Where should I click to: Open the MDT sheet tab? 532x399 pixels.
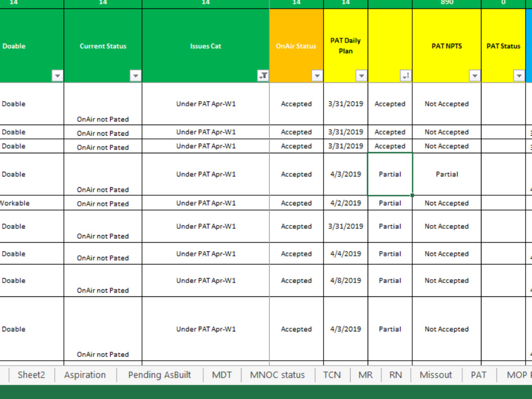coord(222,375)
